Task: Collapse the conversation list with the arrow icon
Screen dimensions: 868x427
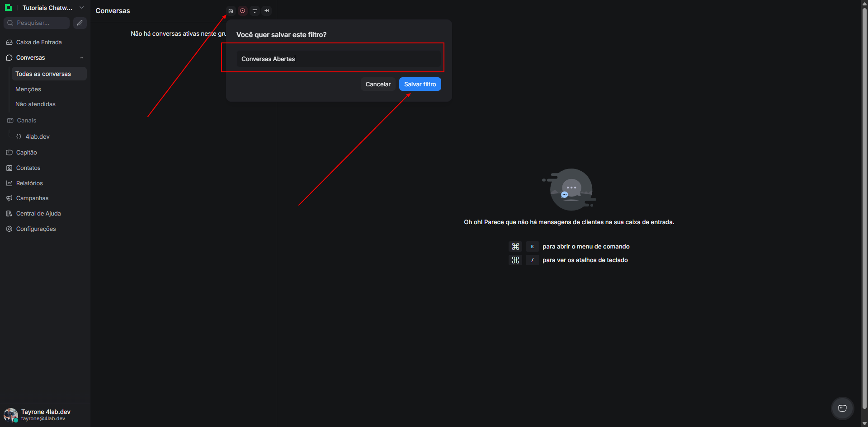Action: point(267,11)
